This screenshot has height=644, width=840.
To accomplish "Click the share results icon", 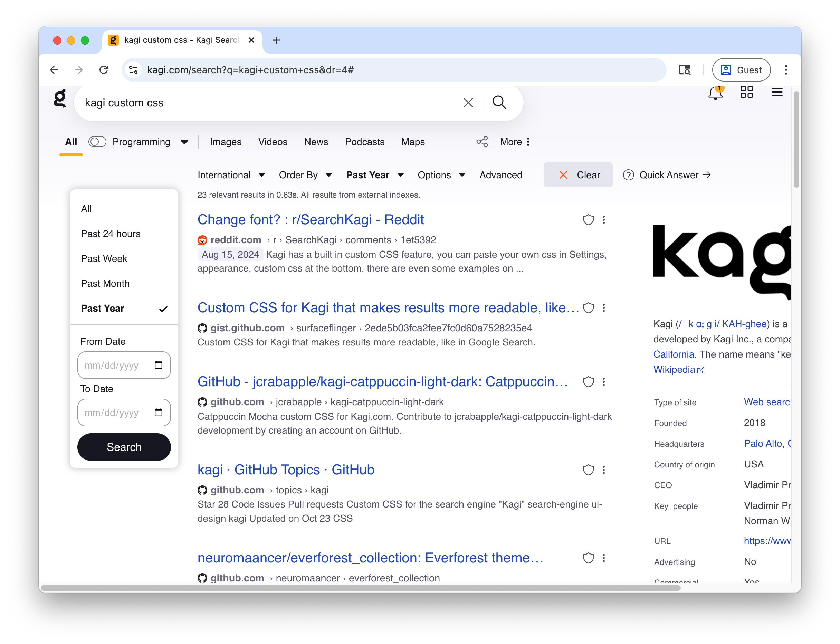I will click(482, 142).
